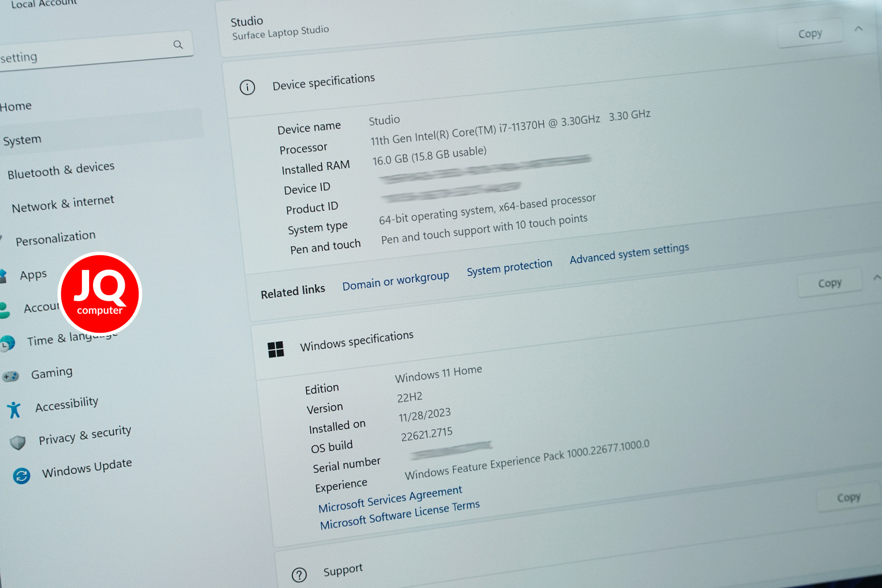The height and width of the screenshot is (588, 882).
Task: Click the Installed on date 11/28/2023
Action: pos(425,415)
